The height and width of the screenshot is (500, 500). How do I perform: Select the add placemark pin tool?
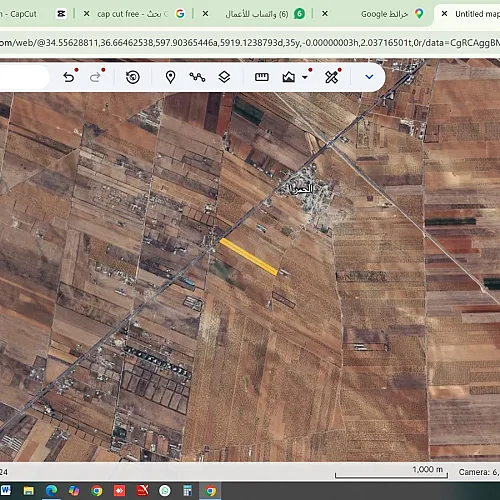click(170, 77)
